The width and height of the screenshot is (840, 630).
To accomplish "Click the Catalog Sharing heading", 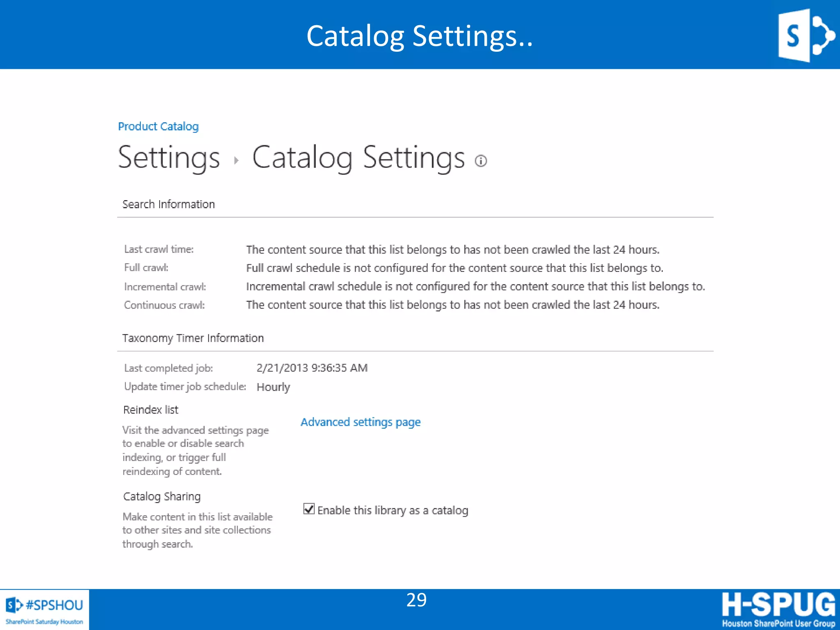I will point(162,497).
